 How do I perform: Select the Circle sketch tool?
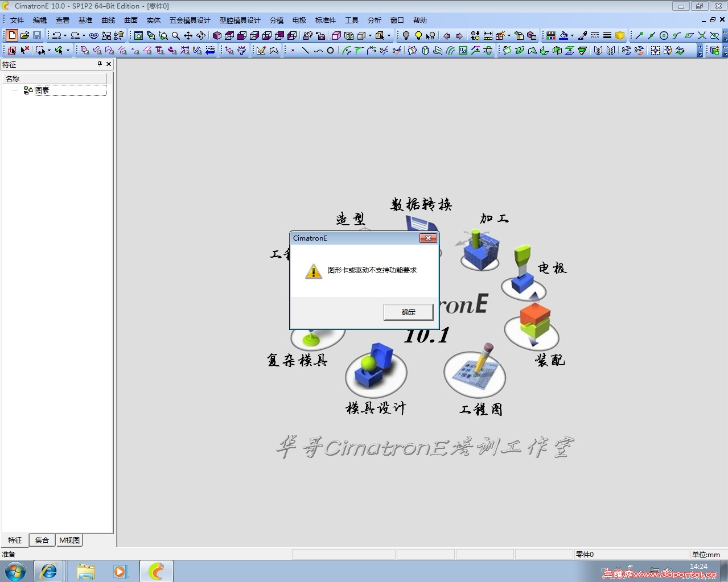point(330,51)
